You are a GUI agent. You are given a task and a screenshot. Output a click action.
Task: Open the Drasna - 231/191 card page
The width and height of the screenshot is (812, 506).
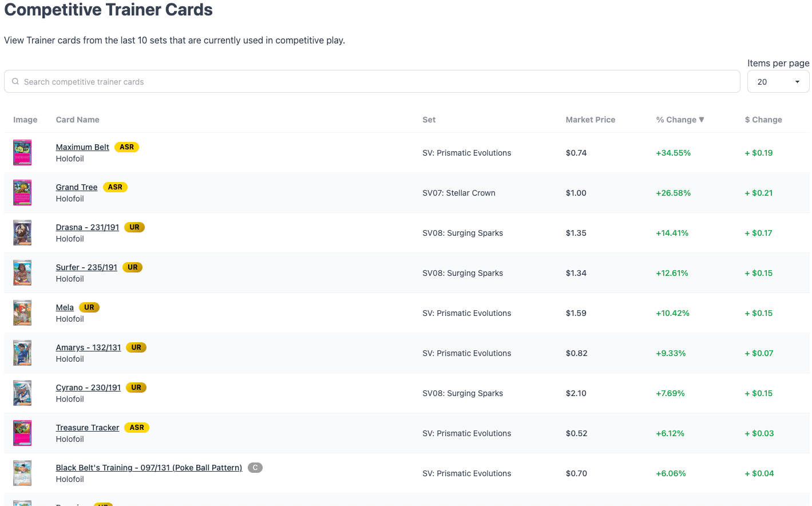click(87, 227)
